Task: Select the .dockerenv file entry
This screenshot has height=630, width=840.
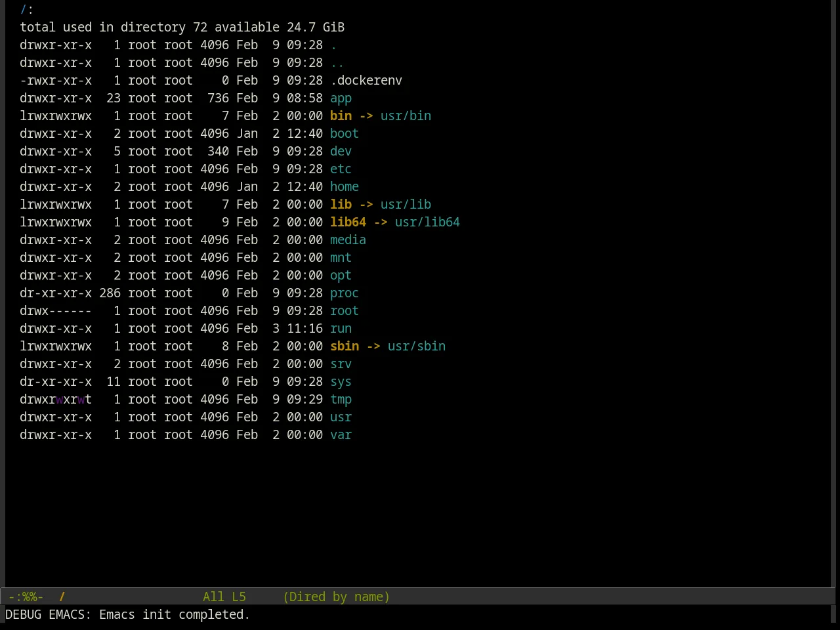Action: coord(366,80)
